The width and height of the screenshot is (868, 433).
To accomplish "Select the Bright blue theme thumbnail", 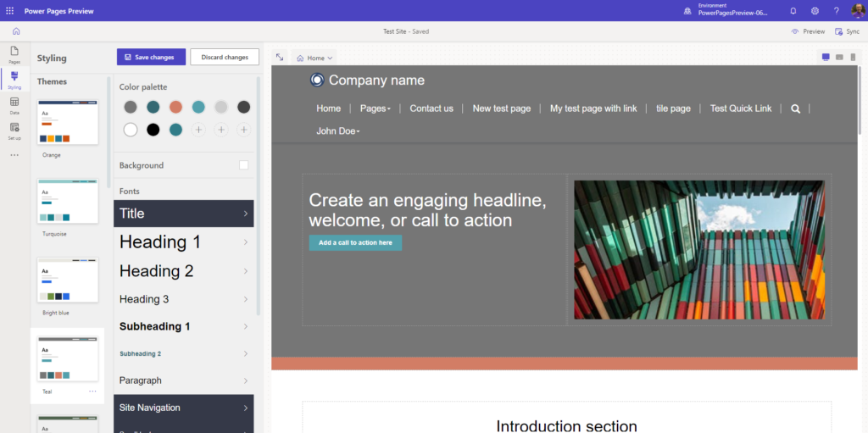I will [68, 280].
